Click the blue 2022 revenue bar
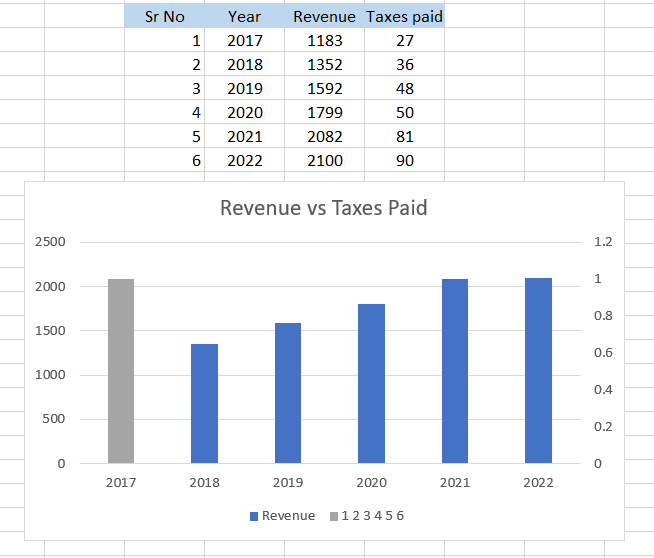The image size is (654, 558). coord(538,370)
